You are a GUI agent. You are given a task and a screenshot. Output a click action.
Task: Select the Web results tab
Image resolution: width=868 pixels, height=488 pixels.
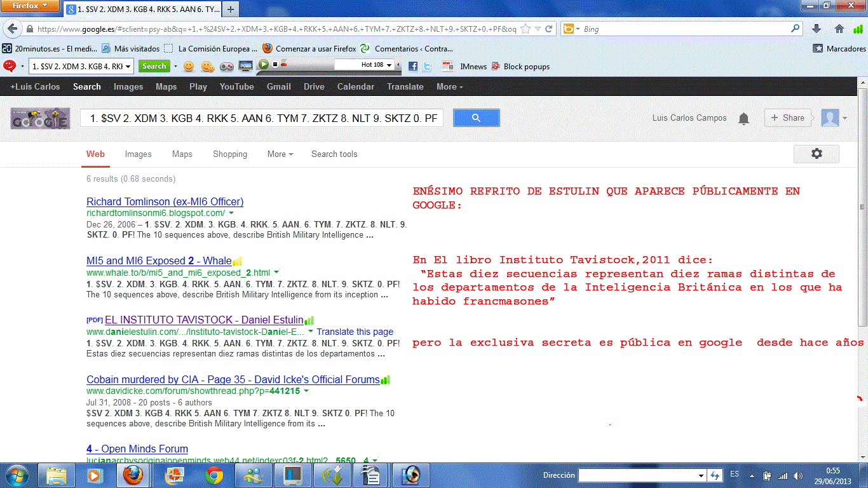(95, 154)
